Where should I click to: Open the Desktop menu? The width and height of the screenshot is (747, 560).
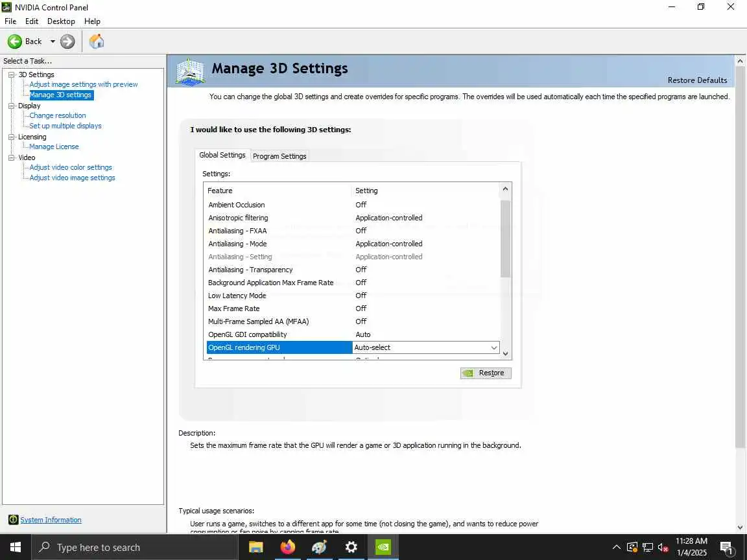[x=61, y=21]
